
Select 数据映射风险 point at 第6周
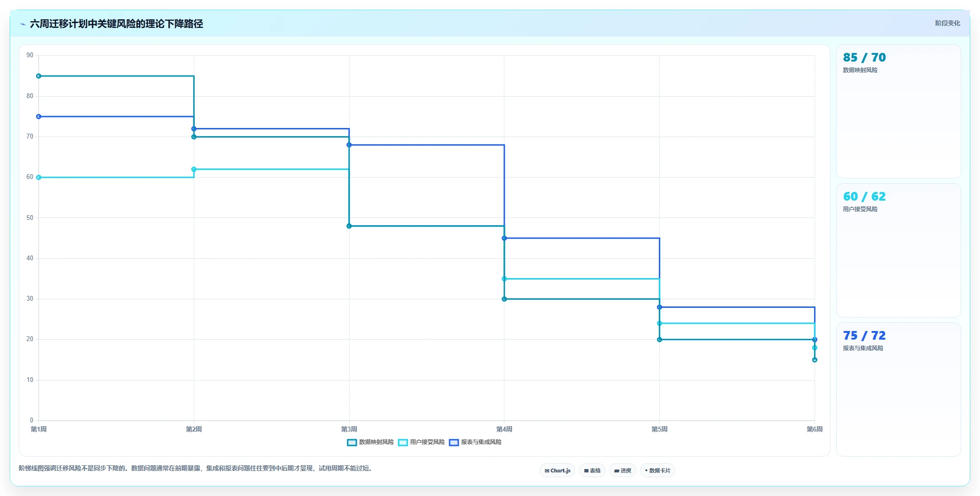(x=815, y=360)
